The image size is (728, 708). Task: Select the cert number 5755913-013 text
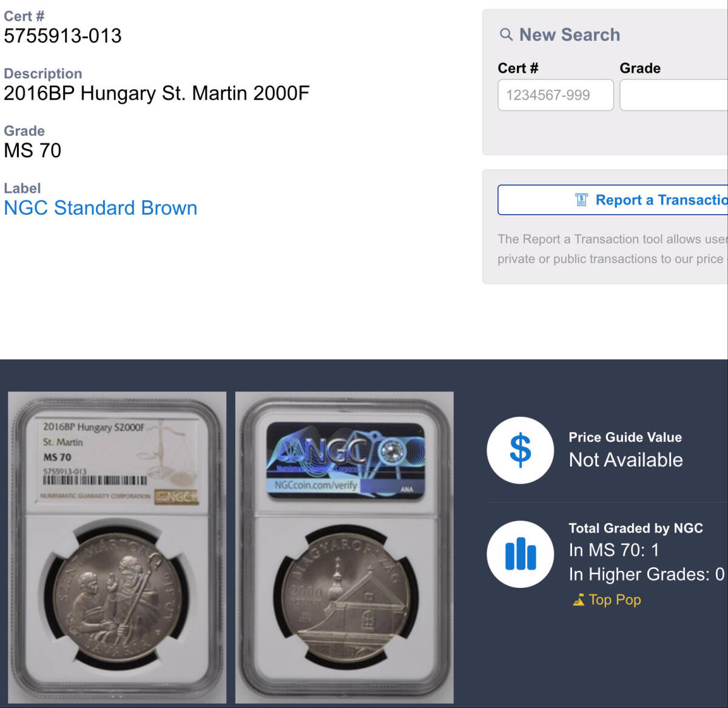pos(62,36)
